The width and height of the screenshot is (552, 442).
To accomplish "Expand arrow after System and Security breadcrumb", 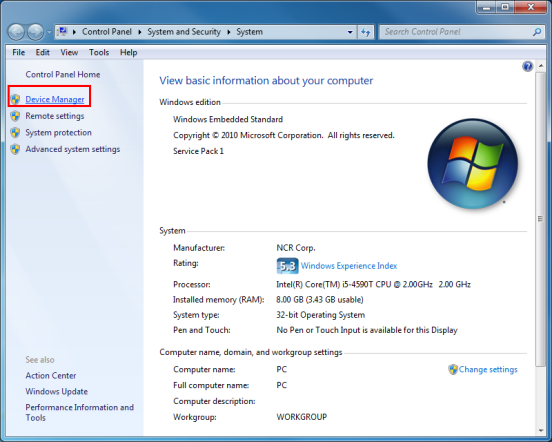I will point(229,32).
